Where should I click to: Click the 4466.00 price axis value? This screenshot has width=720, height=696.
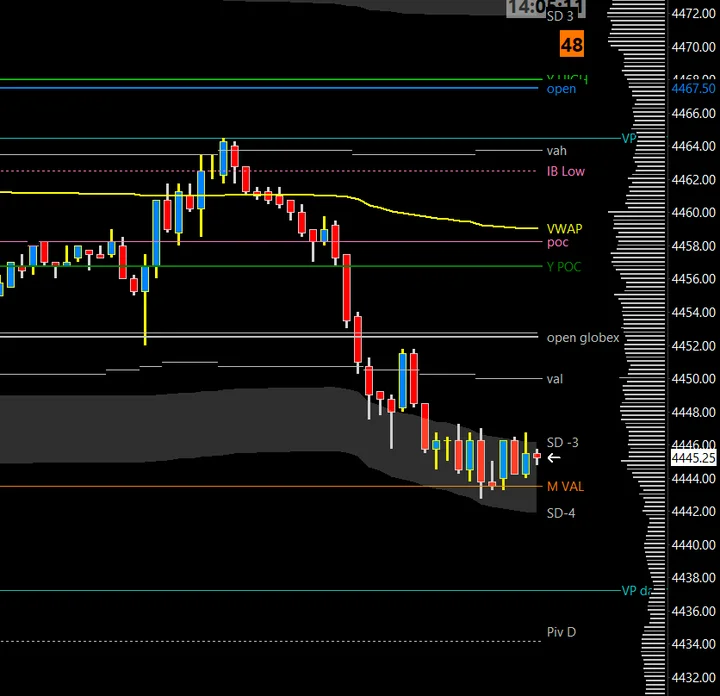click(x=693, y=113)
